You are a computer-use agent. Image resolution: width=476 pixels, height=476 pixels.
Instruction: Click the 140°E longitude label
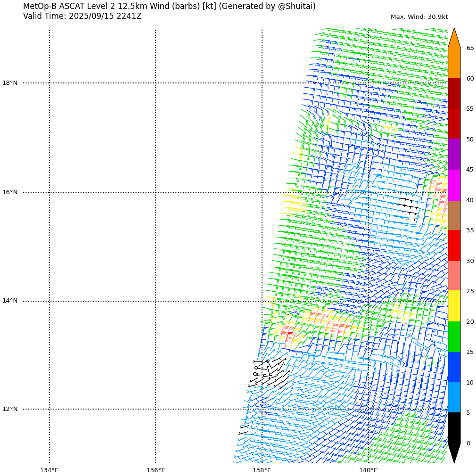point(368,470)
